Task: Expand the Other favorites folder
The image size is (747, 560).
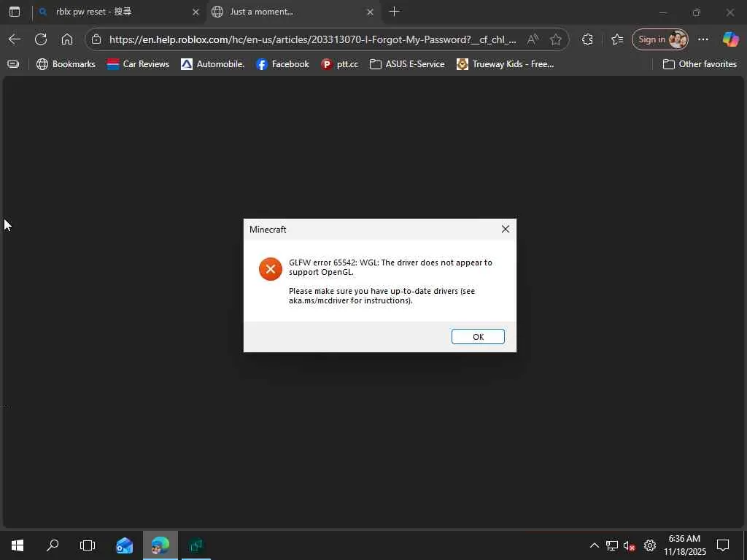Action: 700,64
